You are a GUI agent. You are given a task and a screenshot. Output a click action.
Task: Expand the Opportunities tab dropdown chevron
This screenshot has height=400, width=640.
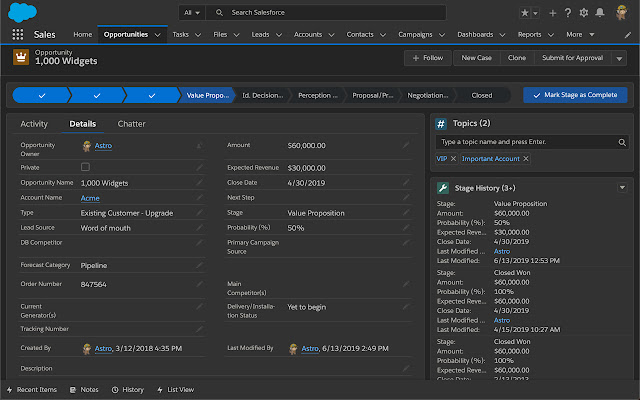pos(155,34)
